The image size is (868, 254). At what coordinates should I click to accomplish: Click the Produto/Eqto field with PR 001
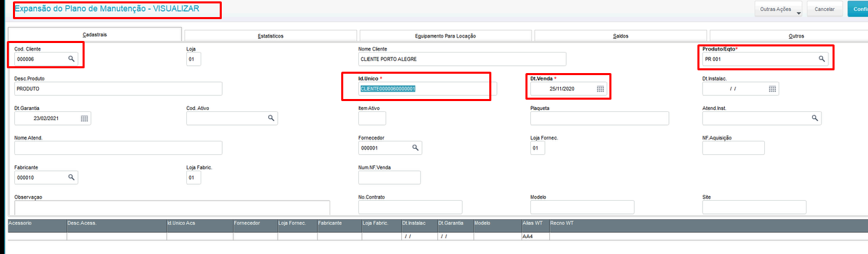point(766,59)
